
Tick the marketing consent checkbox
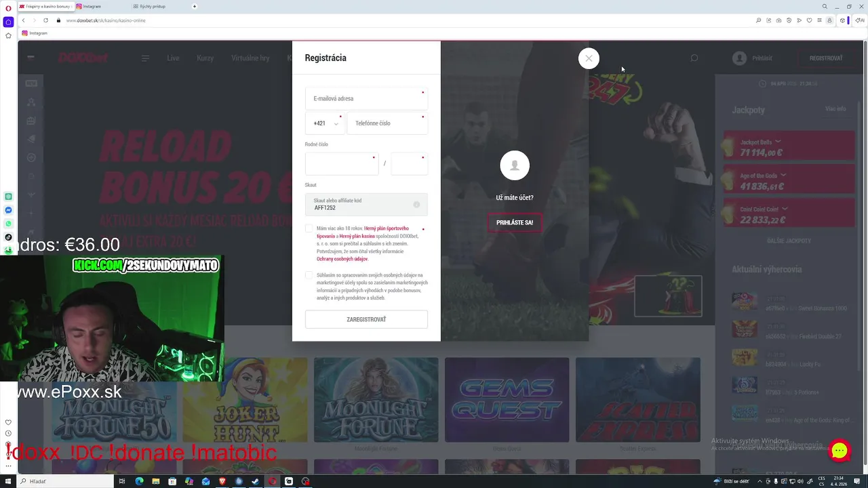click(309, 275)
